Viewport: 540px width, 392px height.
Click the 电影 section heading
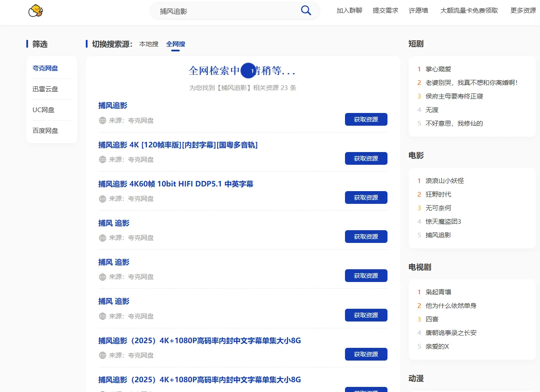tap(416, 155)
